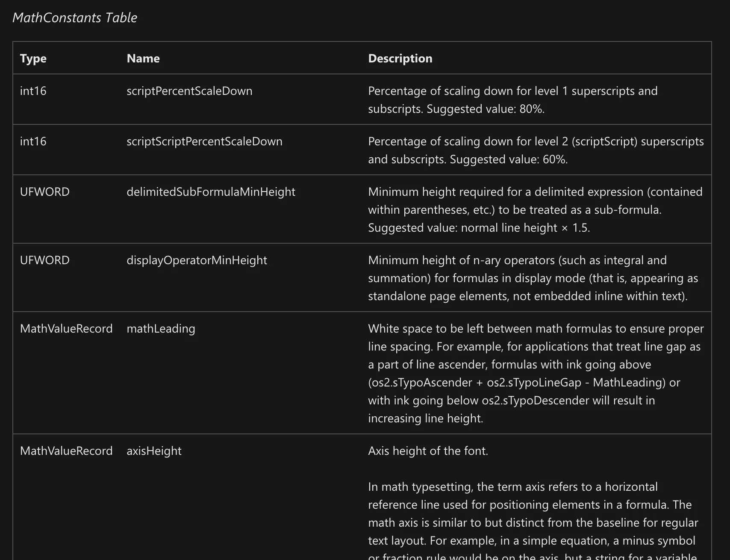The height and width of the screenshot is (560, 730).
Task: Click the Type column header
Action: pos(33,59)
